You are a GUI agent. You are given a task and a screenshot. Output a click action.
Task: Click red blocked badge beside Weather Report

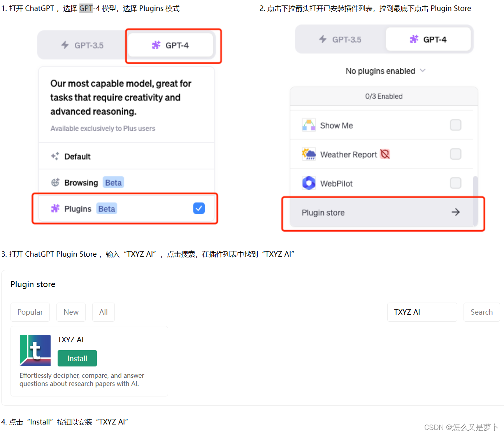click(385, 154)
